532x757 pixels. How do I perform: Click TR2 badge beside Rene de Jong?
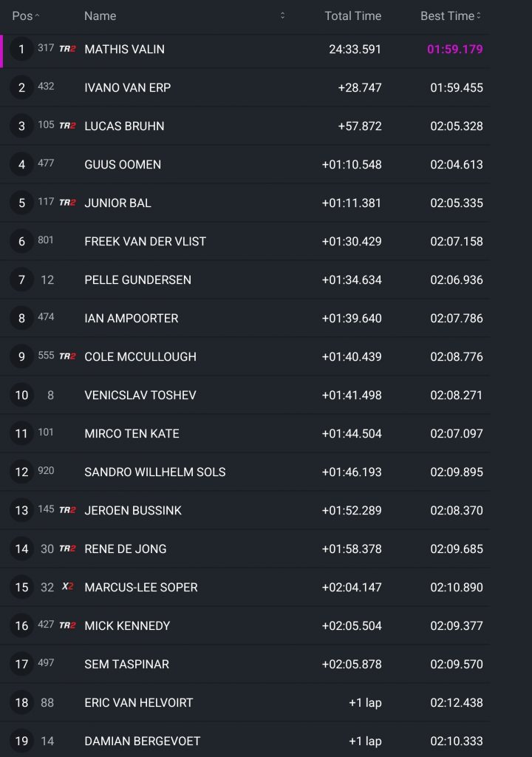67,549
